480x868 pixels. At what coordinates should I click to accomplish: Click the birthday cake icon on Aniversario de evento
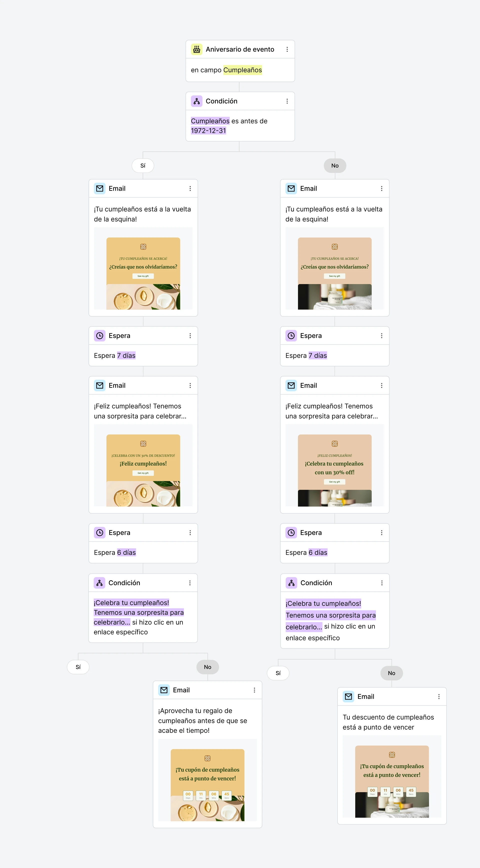[x=196, y=50]
